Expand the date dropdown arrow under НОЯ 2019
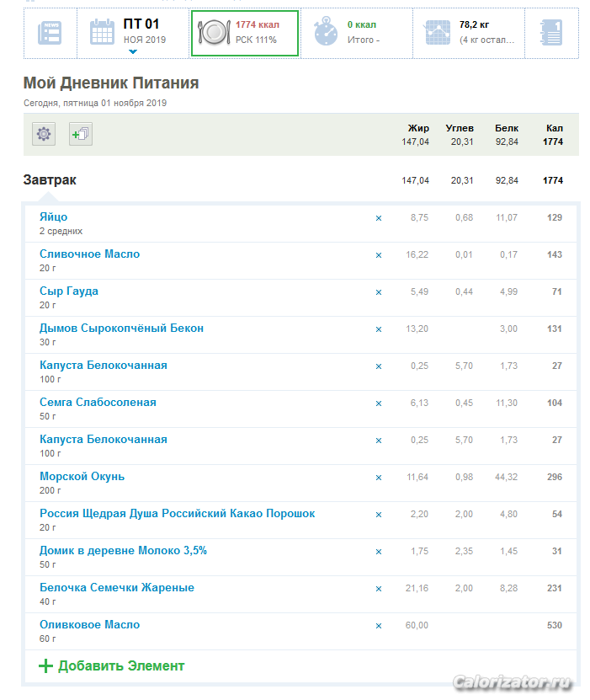This screenshot has height=700, width=590. tap(133, 52)
